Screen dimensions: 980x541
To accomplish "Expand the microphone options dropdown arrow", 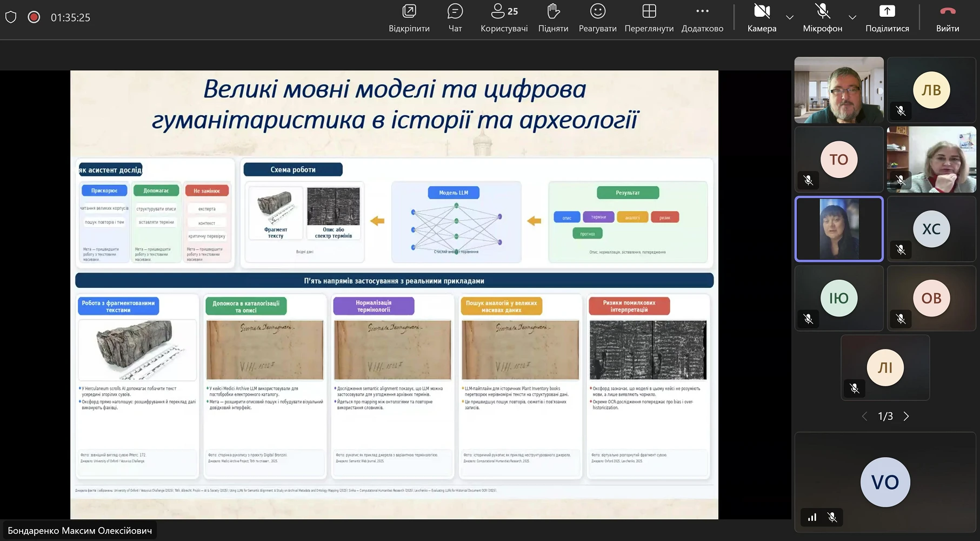I will (x=852, y=17).
